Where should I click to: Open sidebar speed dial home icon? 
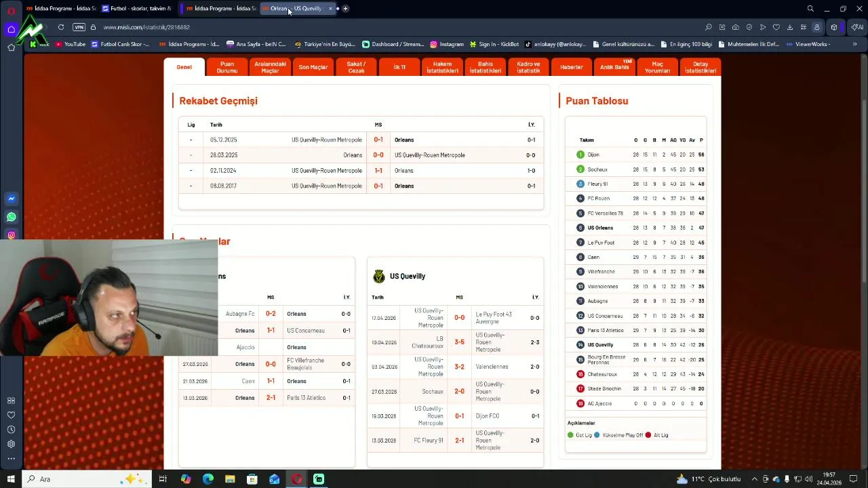pyautogui.click(x=11, y=29)
